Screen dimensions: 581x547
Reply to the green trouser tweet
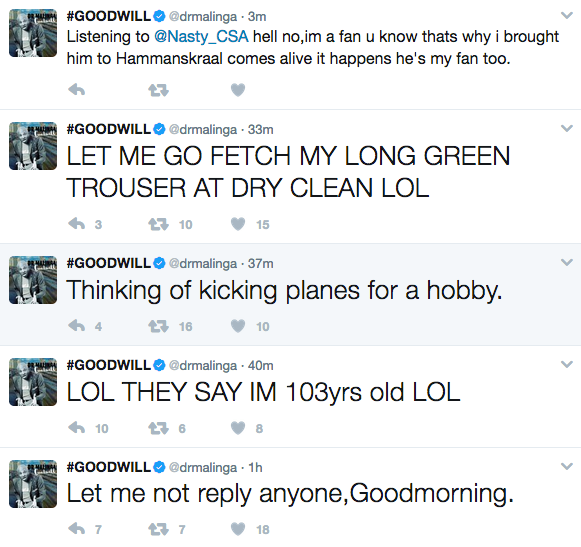coord(77,224)
